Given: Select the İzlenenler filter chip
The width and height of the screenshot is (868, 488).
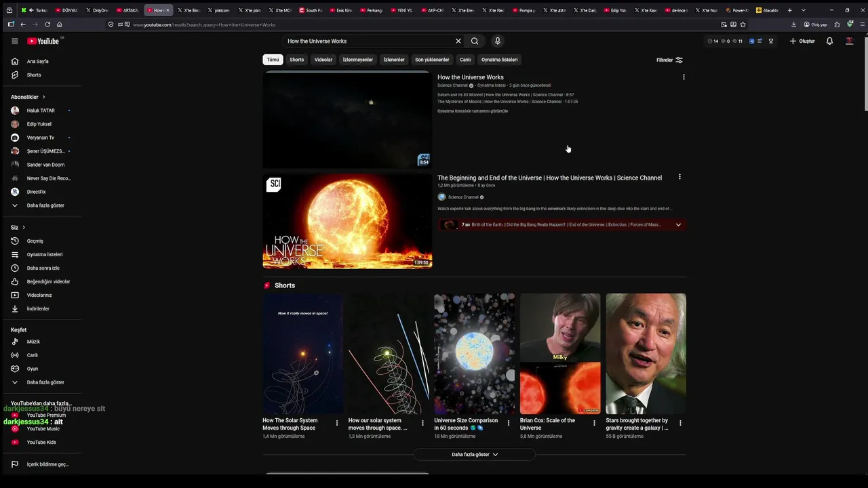Looking at the screenshot, I should coord(394,60).
